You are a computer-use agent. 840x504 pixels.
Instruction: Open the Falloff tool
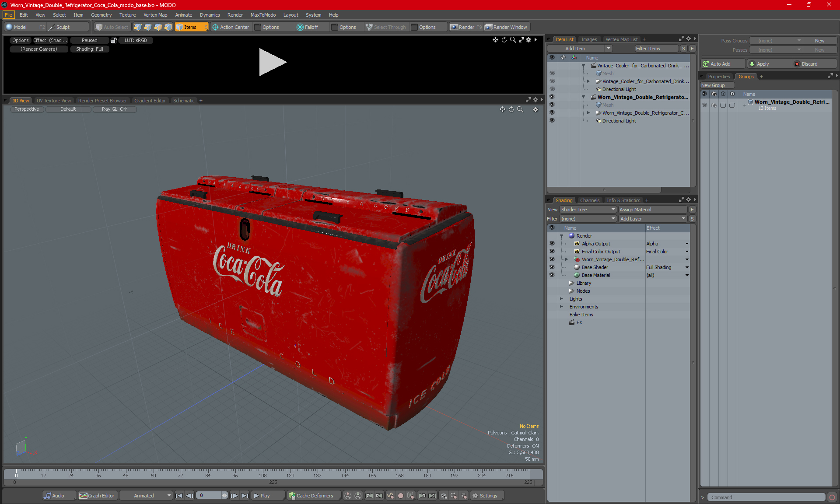coord(308,27)
